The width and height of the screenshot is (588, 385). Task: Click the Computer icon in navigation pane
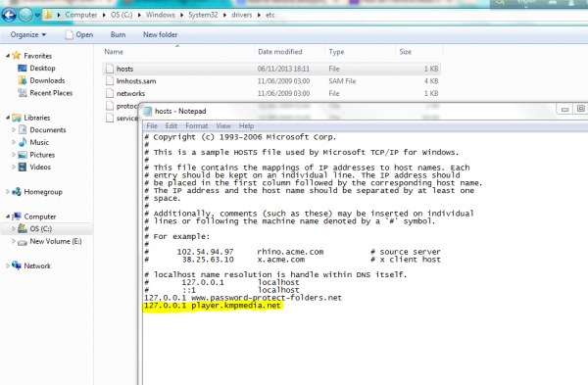(x=17, y=217)
